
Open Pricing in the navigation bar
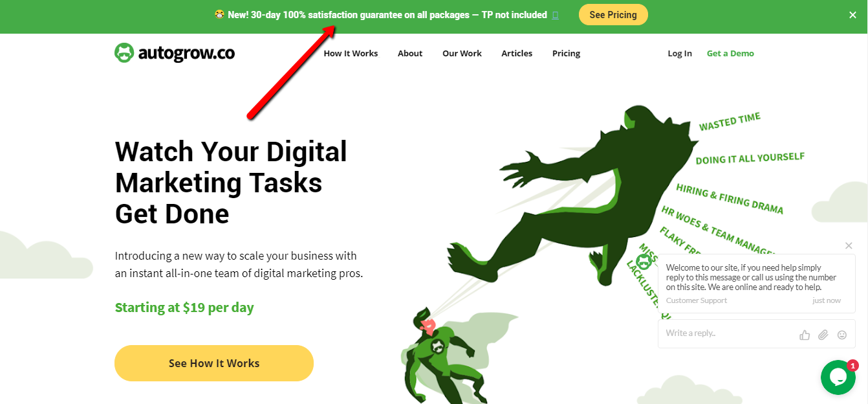tap(566, 53)
